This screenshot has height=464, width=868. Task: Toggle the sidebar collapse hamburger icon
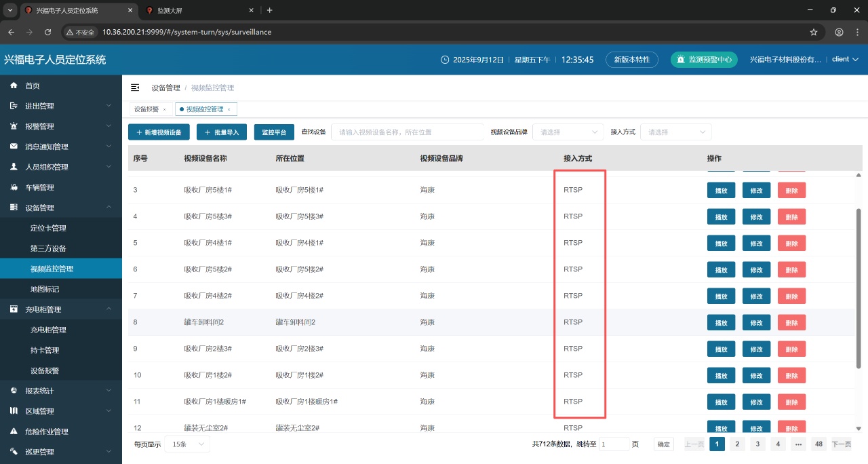pyautogui.click(x=135, y=88)
